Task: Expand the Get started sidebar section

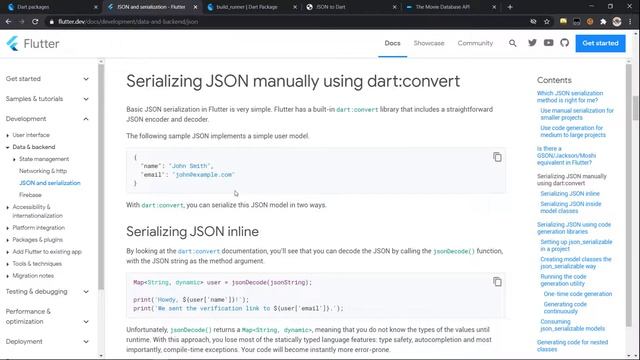Action: pos(47,79)
